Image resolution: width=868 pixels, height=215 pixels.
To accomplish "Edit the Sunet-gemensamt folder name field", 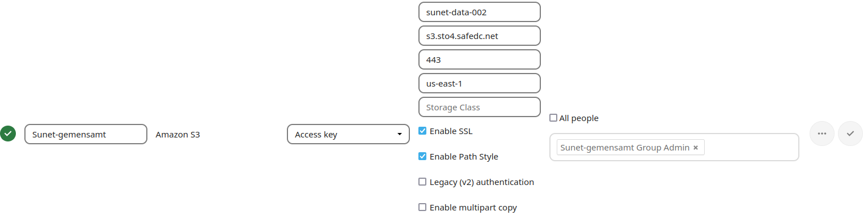I will pyautogui.click(x=86, y=135).
